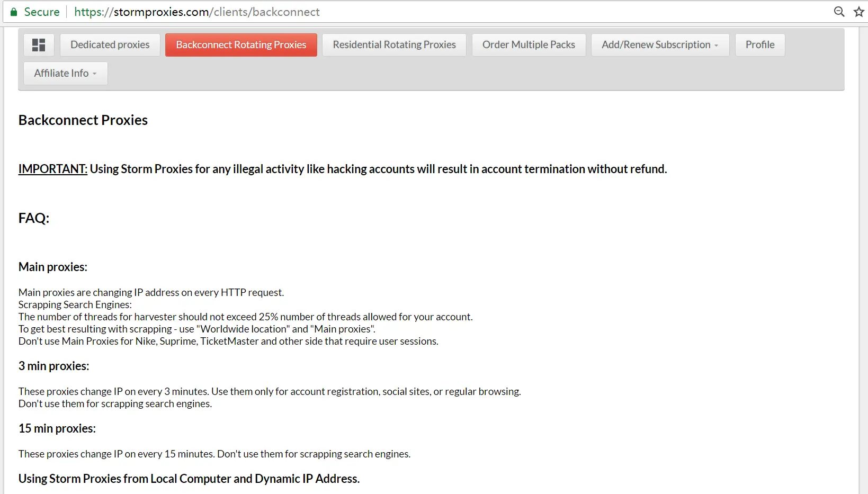Click the underlined IMPORTANT text
Image resolution: width=868 pixels, height=494 pixels.
53,169
